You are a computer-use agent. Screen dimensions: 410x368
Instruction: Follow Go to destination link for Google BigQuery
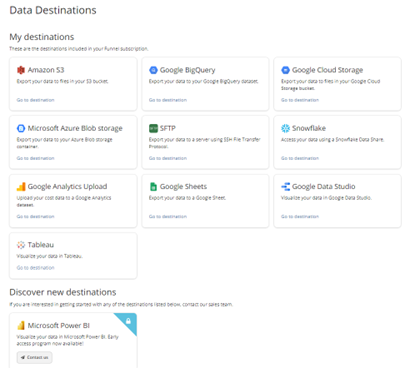click(168, 100)
